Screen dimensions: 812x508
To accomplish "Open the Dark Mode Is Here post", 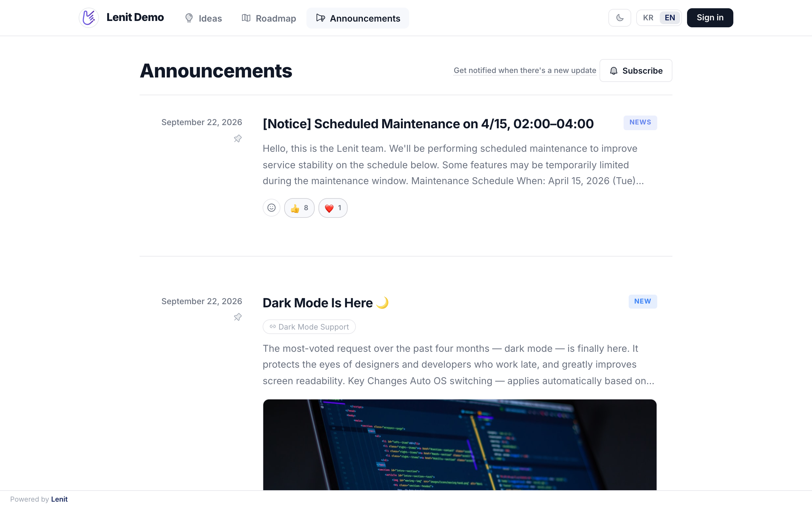I will [x=325, y=303].
